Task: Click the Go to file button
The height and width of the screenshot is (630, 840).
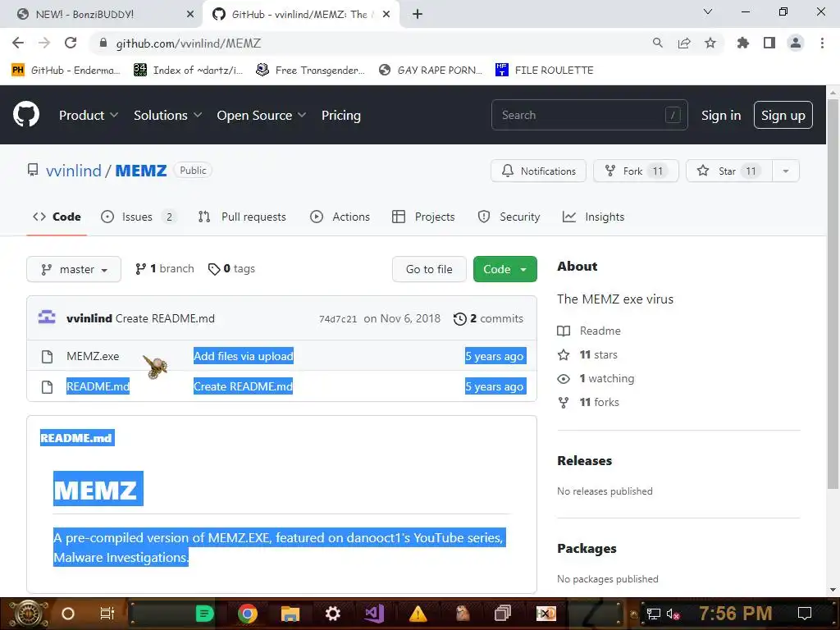Action: (429, 269)
